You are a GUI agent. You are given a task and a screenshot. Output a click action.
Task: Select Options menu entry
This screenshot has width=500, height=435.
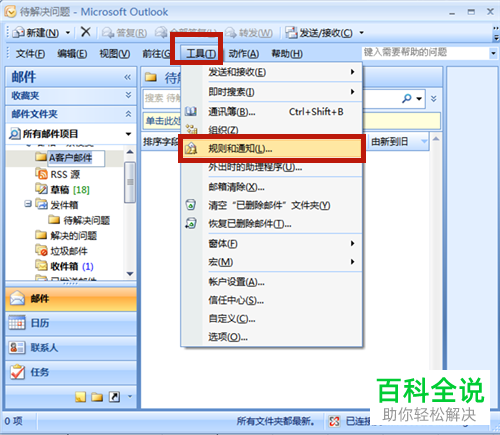(272, 337)
